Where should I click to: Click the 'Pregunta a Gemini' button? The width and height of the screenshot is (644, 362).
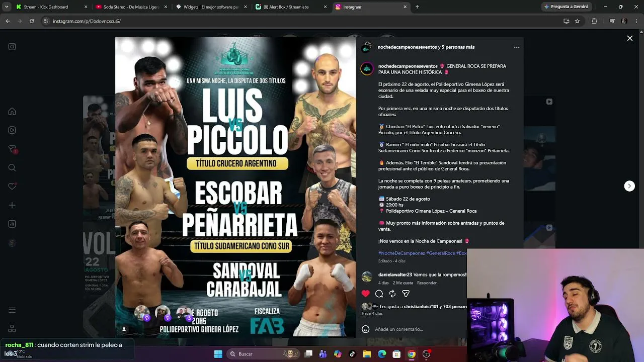tap(566, 7)
